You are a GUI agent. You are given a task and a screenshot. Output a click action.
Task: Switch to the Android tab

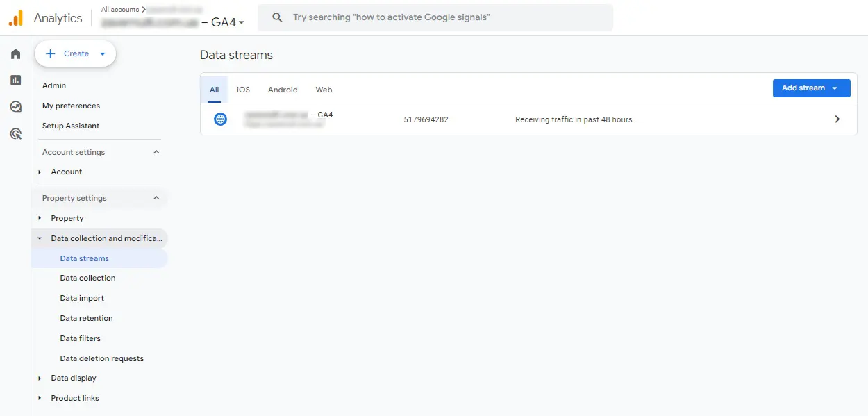(x=283, y=90)
